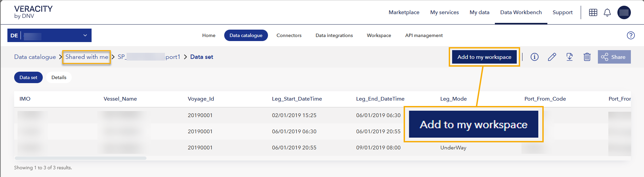Click the Leg_Start_DateTime column header
Screen dimensions: 644x177
(x=297, y=99)
